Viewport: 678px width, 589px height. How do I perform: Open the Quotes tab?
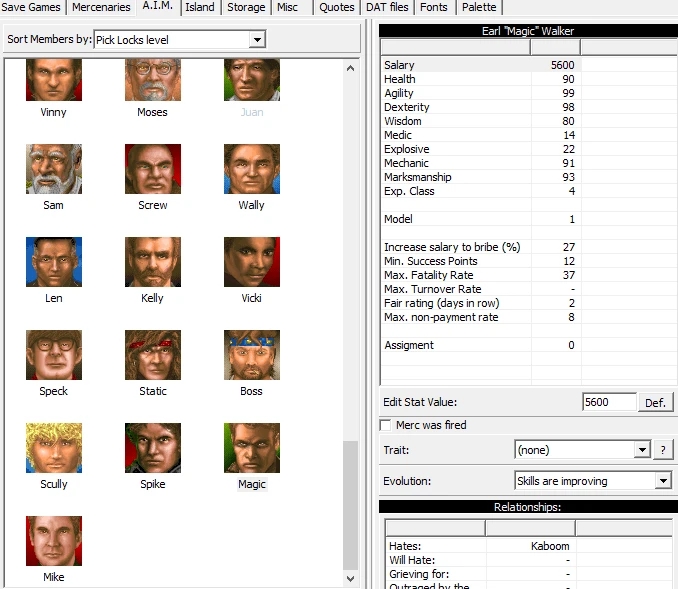336,7
